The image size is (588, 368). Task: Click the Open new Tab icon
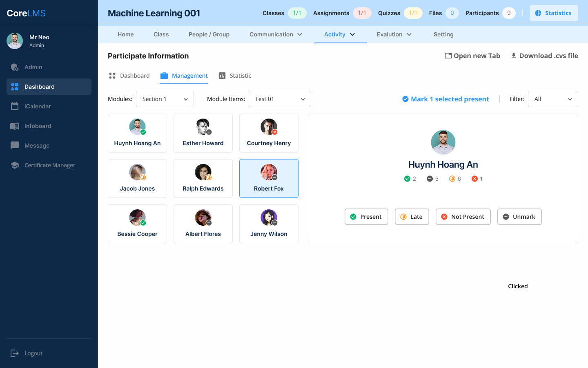[448, 56]
